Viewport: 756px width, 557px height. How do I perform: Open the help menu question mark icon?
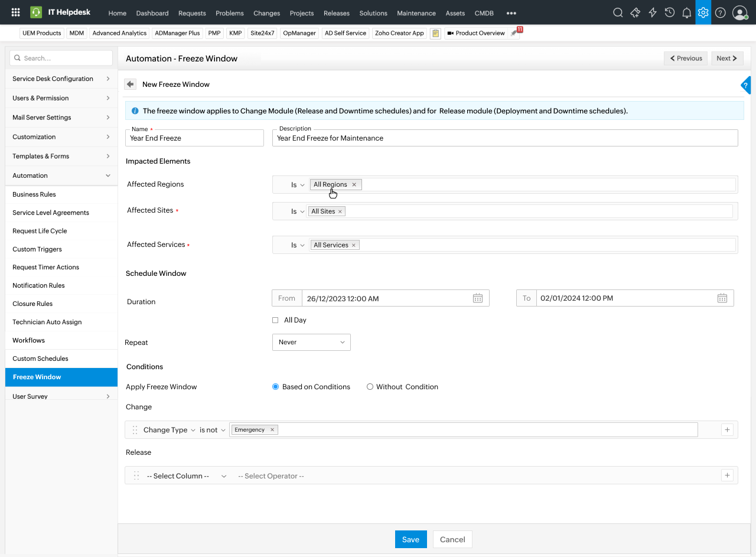[x=720, y=12]
